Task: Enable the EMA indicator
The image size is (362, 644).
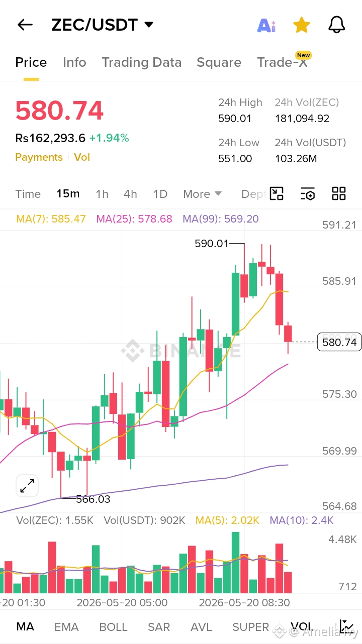Action: [x=66, y=627]
